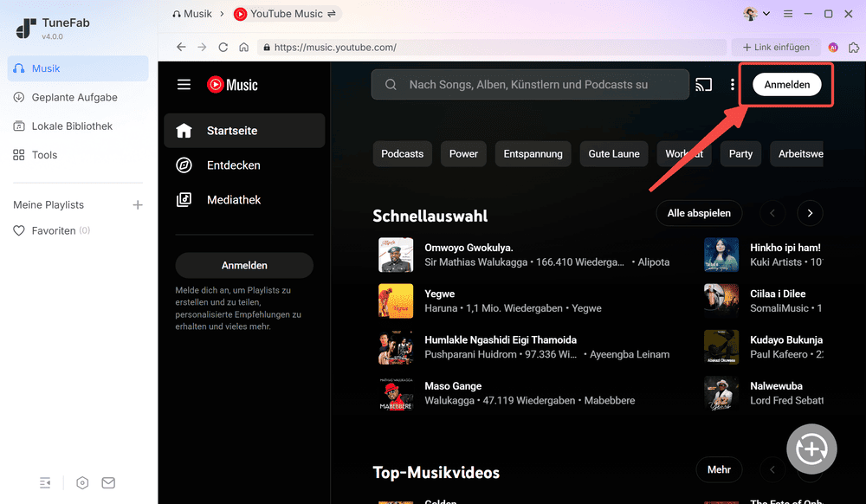Select the Omwoyo Gwokulya song thumbnail
The width and height of the screenshot is (866, 504).
coord(396,255)
